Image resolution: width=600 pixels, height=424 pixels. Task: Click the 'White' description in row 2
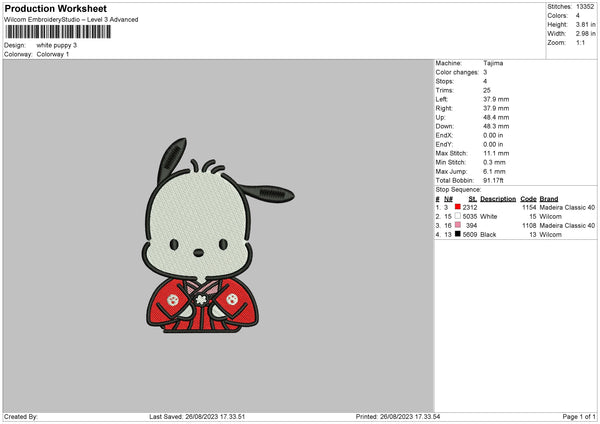click(488, 217)
